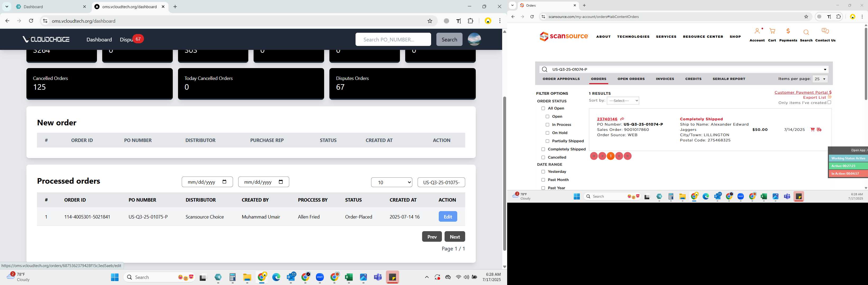
Task: Check the Yesterday date range filter
Action: (543, 172)
